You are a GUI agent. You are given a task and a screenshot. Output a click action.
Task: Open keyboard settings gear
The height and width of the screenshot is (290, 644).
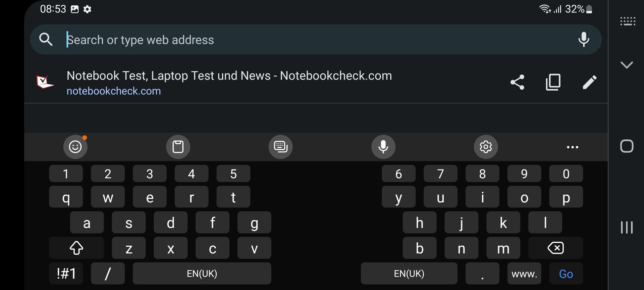click(x=486, y=147)
